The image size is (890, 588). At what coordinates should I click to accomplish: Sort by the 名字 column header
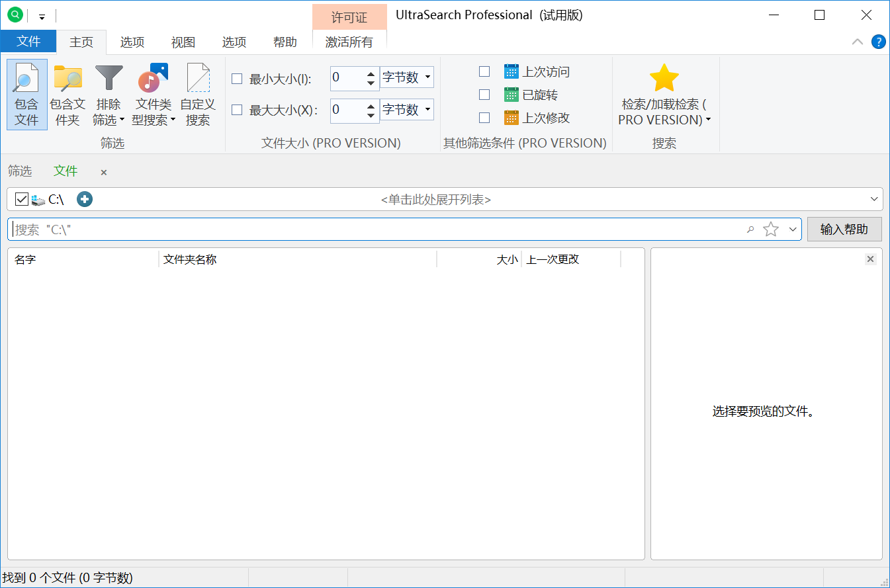(83, 259)
